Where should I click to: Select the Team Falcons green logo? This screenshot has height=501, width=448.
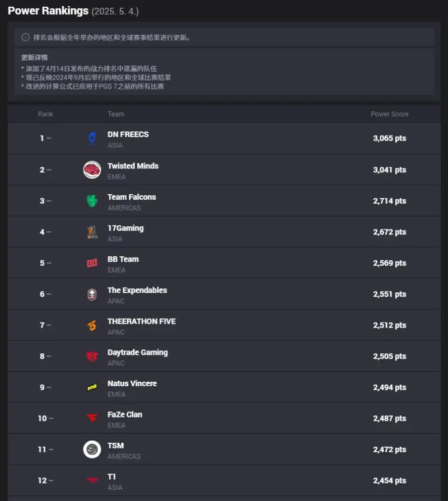(92, 200)
